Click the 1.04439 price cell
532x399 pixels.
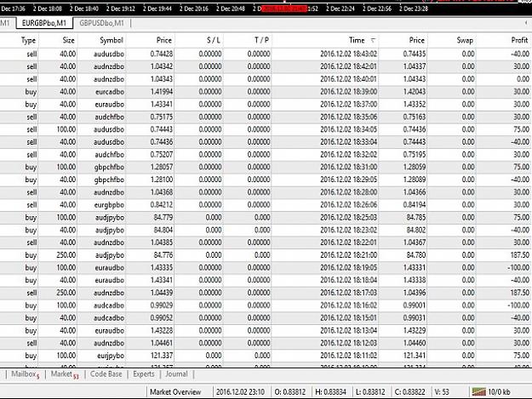pos(162,293)
